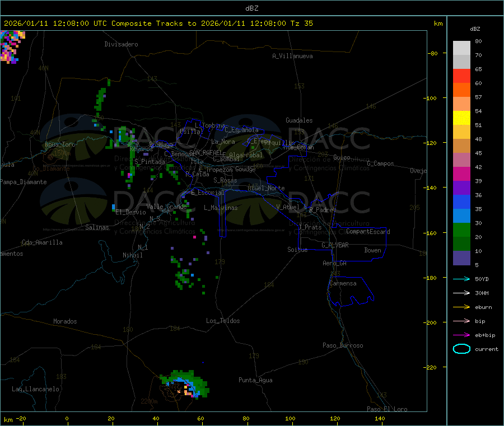Image resolution: width=504 pixels, height=426 pixels.
Task: Click the -200 tick on vertical axis
Action: tap(431, 322)
